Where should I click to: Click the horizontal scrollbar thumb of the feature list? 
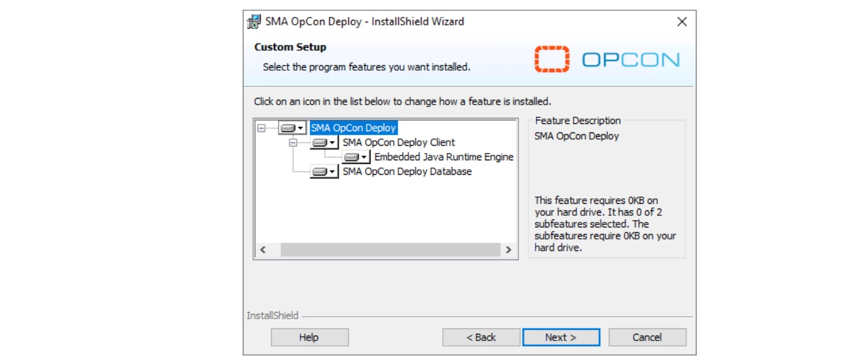[x=390, y=250]
